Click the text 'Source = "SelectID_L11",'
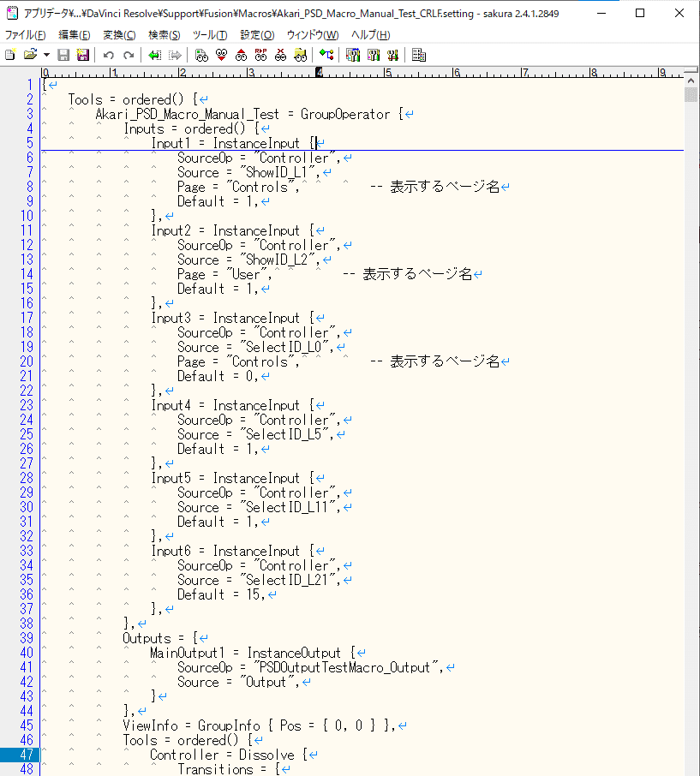This screenshot has height=776, width=700. [260, 507]
